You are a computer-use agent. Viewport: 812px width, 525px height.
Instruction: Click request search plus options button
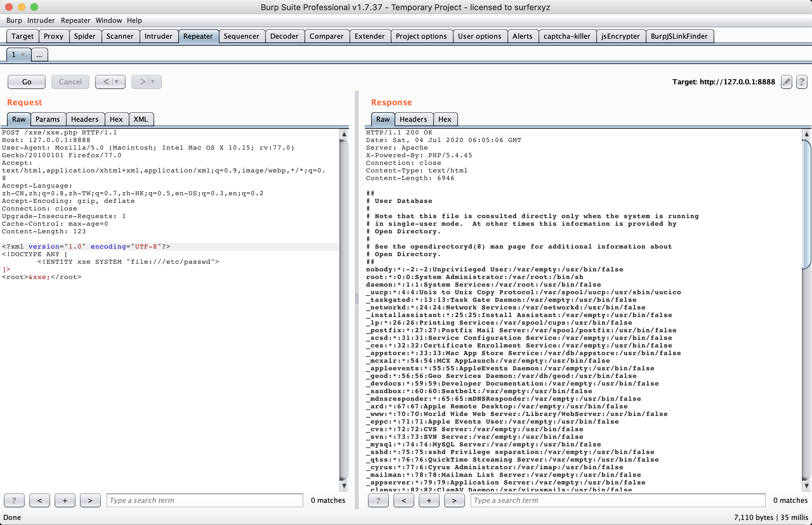click(65, 500)
